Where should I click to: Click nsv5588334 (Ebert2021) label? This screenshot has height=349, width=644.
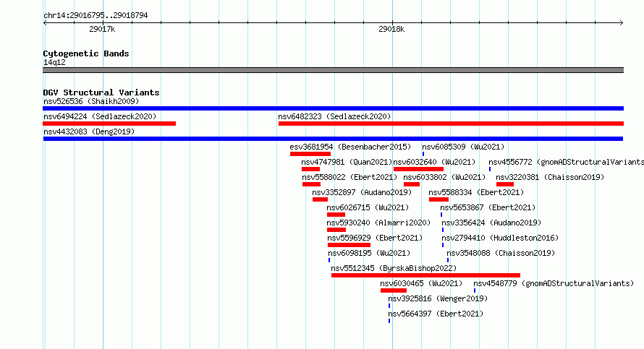[476, 192]
